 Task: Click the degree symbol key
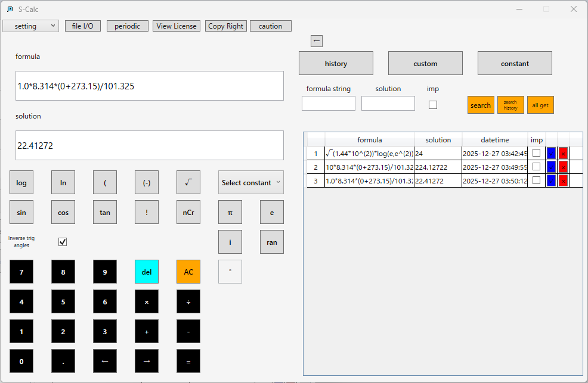(230, 272)
